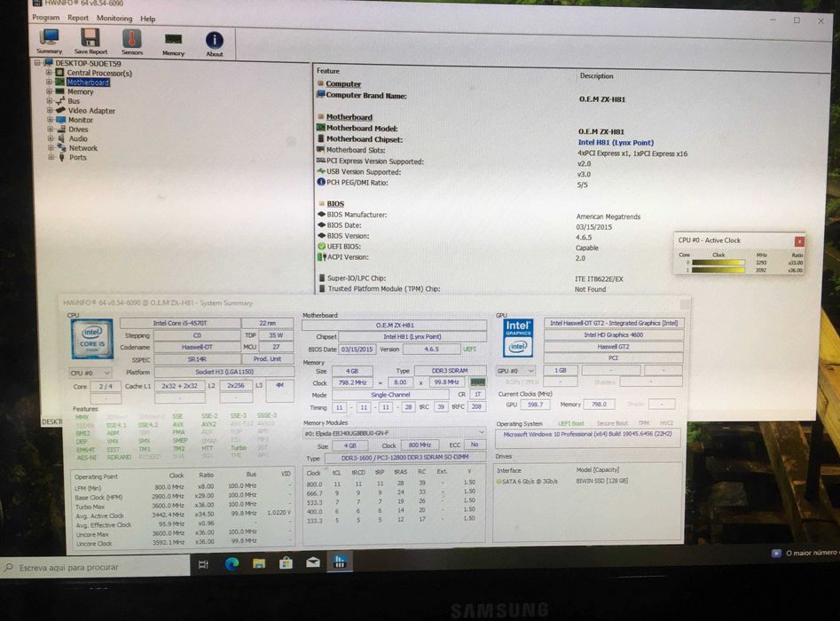Close the CPU #0 Active Clock window
The image size is (840, 621).
tap(798, 241)
